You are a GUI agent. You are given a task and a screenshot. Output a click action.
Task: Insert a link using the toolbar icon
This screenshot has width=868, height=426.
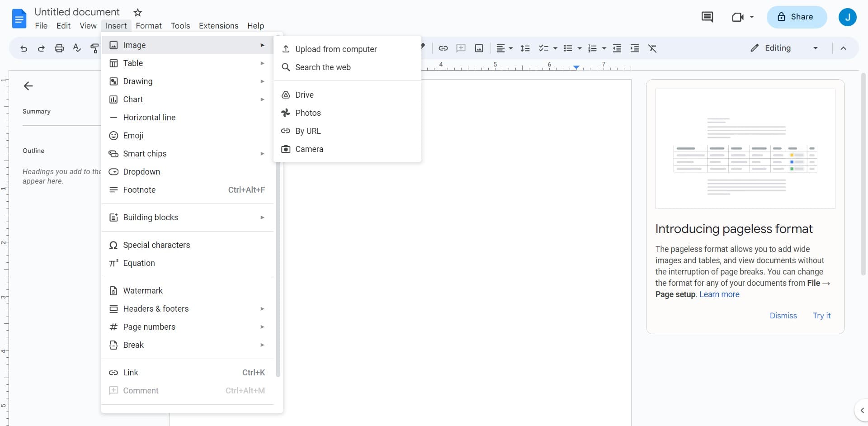[443, 48]
